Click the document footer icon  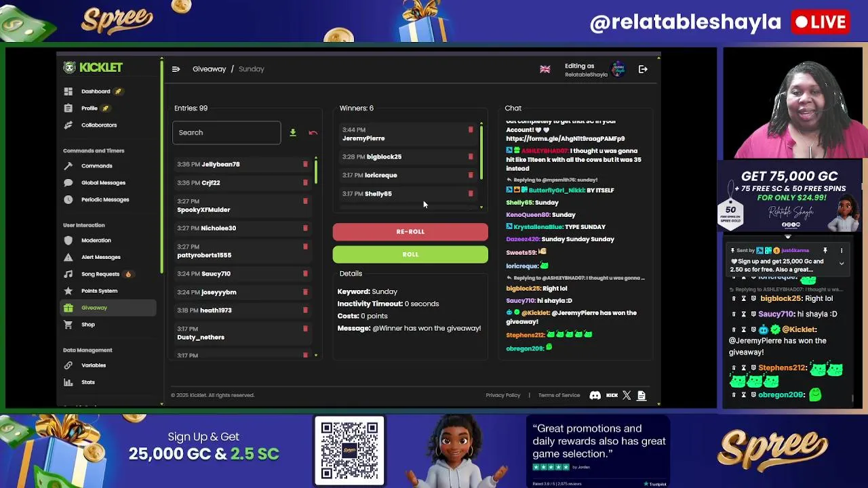(x=642, y=395)
